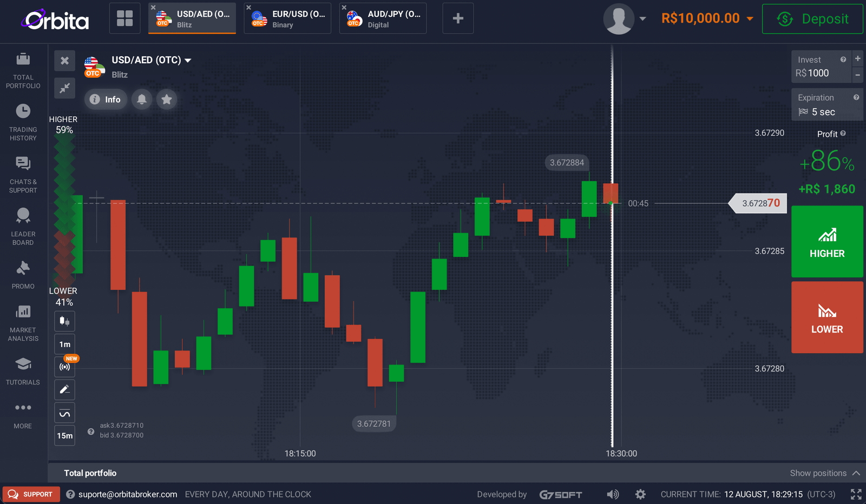The image size is (866, 504).
Task: Toggle the favorite star for USD/AED
Action: [x=167, y=100]
